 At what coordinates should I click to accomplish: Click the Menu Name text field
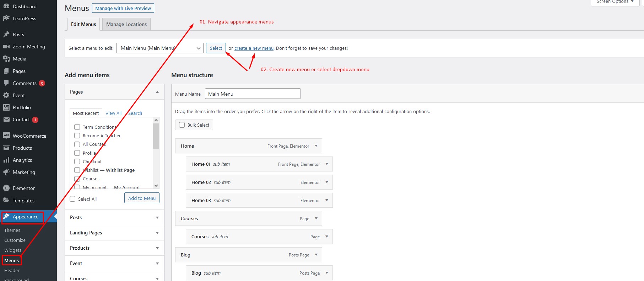point(253,94)
